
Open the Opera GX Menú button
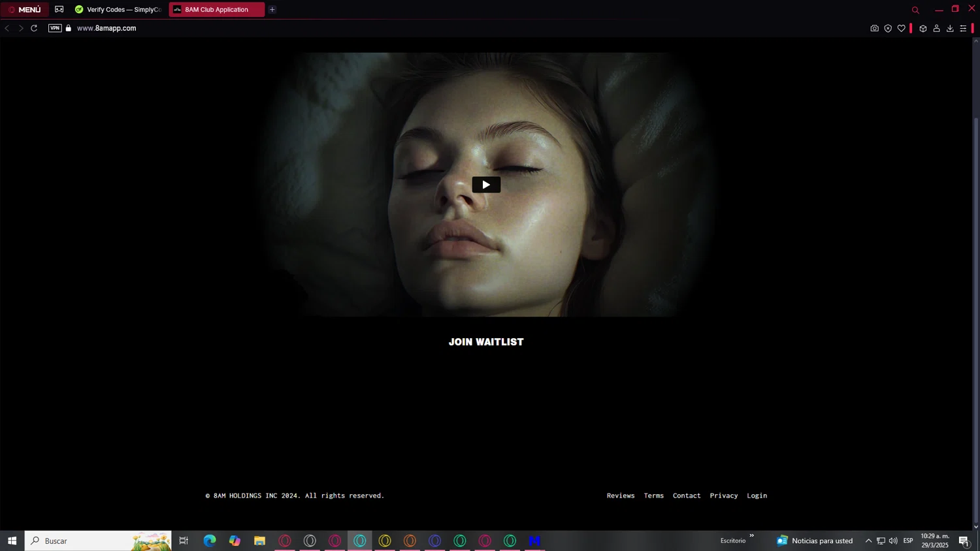tap(25, 10)
